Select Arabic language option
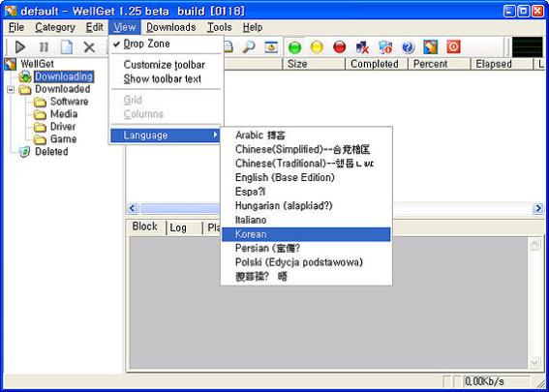The image size is (549, 392). pos(306,136)
